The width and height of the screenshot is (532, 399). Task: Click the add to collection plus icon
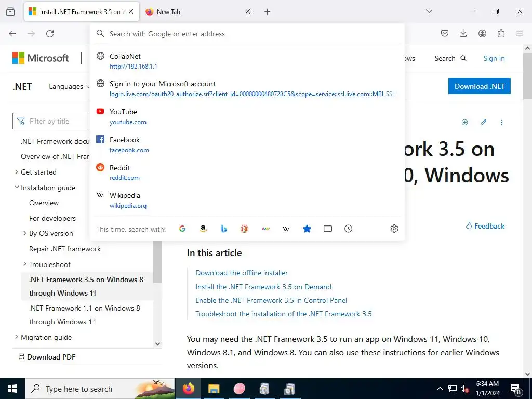coord(465,123)
